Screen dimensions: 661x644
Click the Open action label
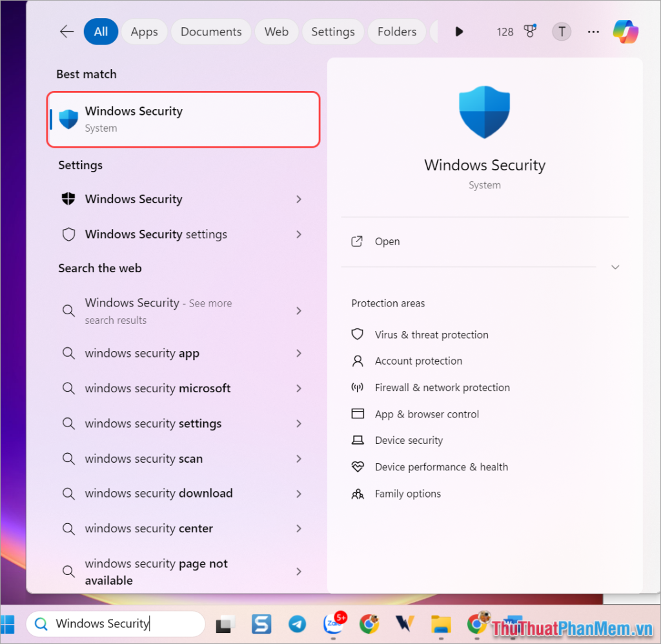(x=387, y=241)
